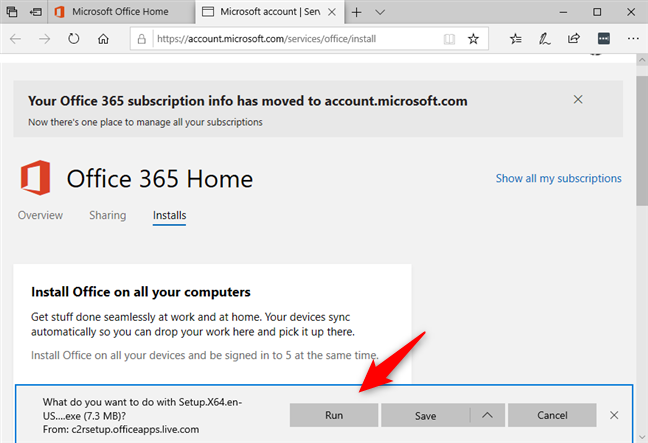This screenshot has width=648, height=443.
Task: Toggle the reading view book icon
Action: (x=449, y=39)
